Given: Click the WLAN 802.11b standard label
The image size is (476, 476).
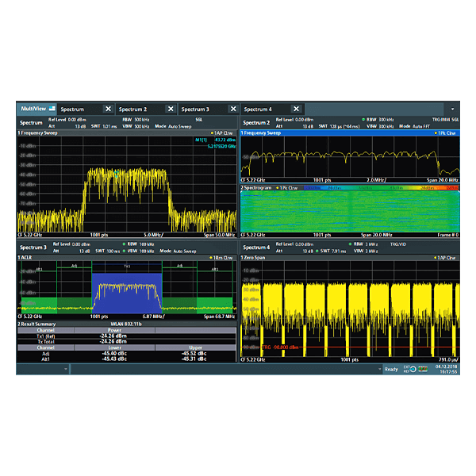Looking at the screenshot, I should pyautogui.click(x=126, y=324).
